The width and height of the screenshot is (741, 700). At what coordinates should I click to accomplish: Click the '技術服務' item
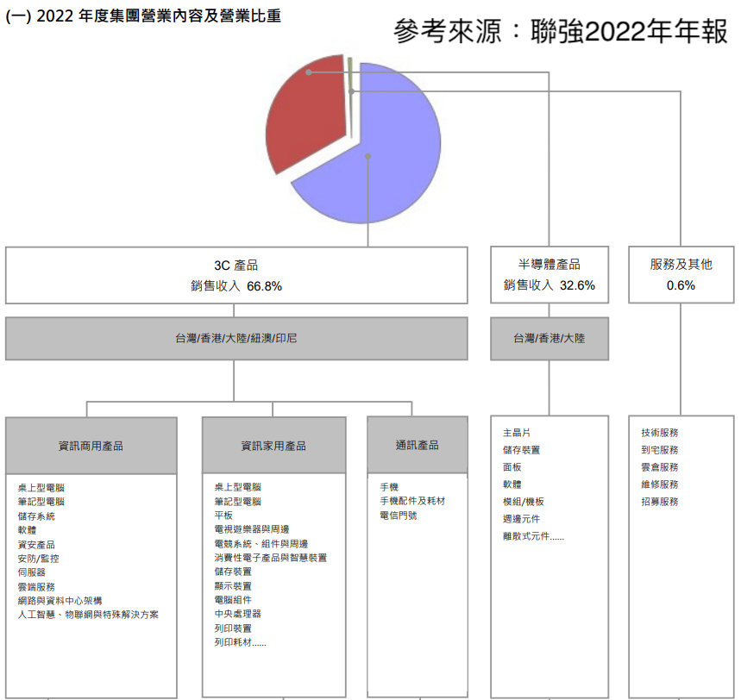tap(660, 433)
